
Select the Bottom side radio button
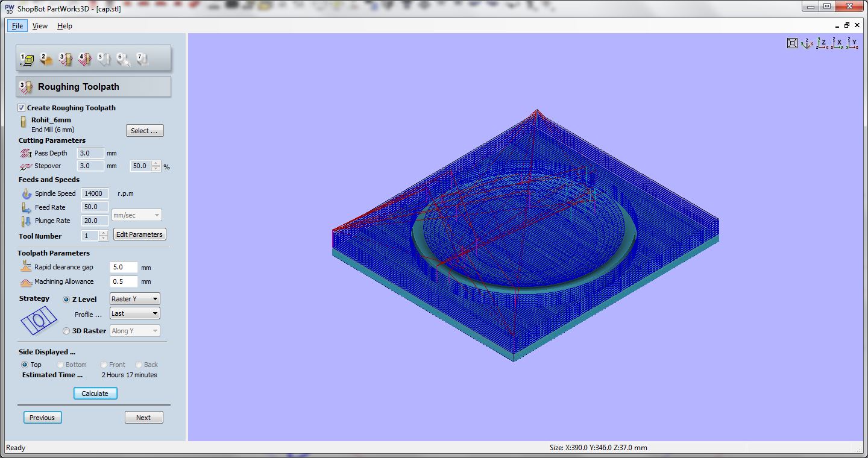(60, 365)
